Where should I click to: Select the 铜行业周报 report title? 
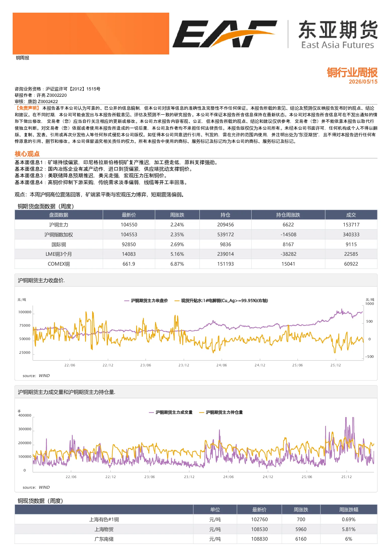pyautogui.click(x=352, y=72)
